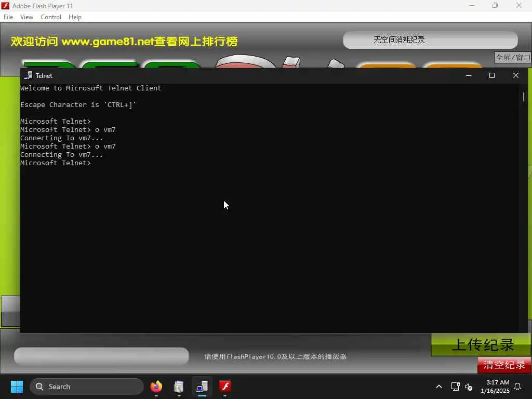Show hidden system tray icons
The width and height of the screenshot is (532, 399).
(x=438, y=387)
